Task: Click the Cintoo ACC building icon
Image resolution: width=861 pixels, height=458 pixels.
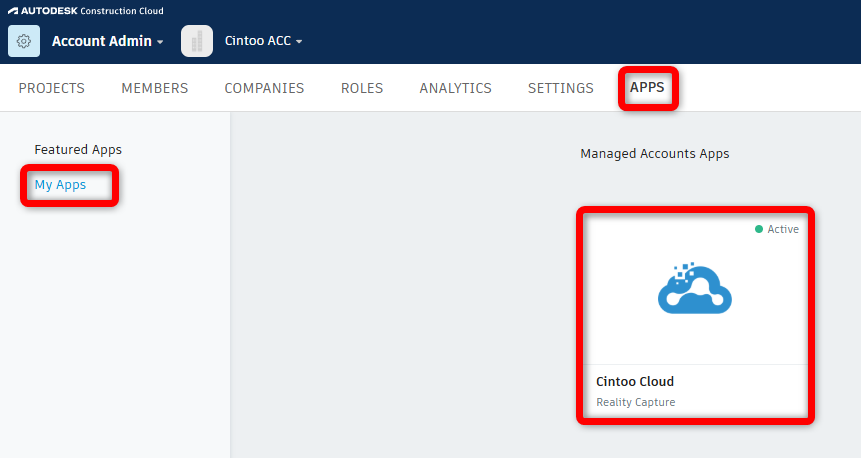Action: pos(197,41)
